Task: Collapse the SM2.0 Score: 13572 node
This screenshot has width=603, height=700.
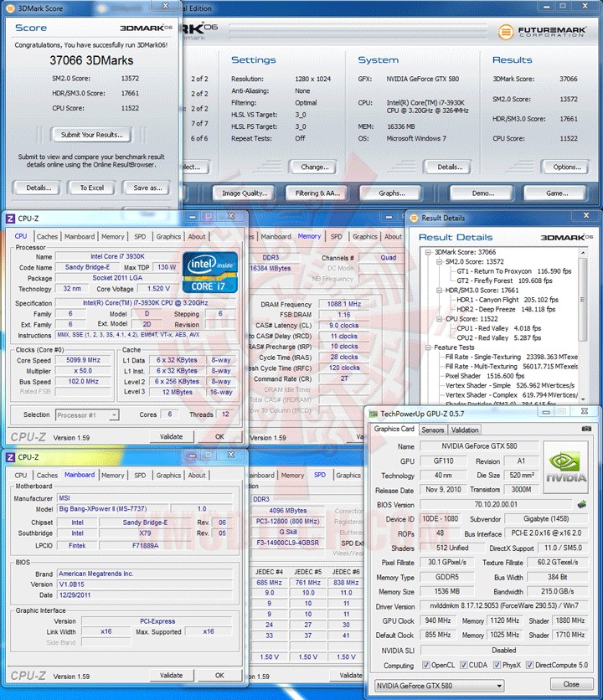Action: [x=439, y=261]
